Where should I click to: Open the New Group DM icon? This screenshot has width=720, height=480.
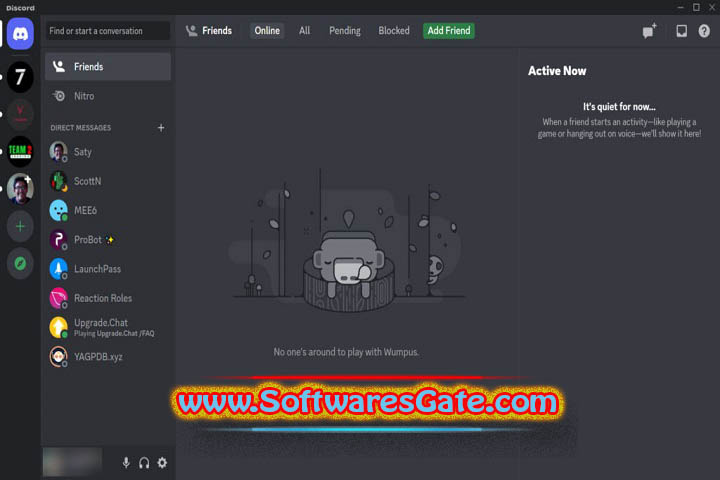click(x=649, y=31)
